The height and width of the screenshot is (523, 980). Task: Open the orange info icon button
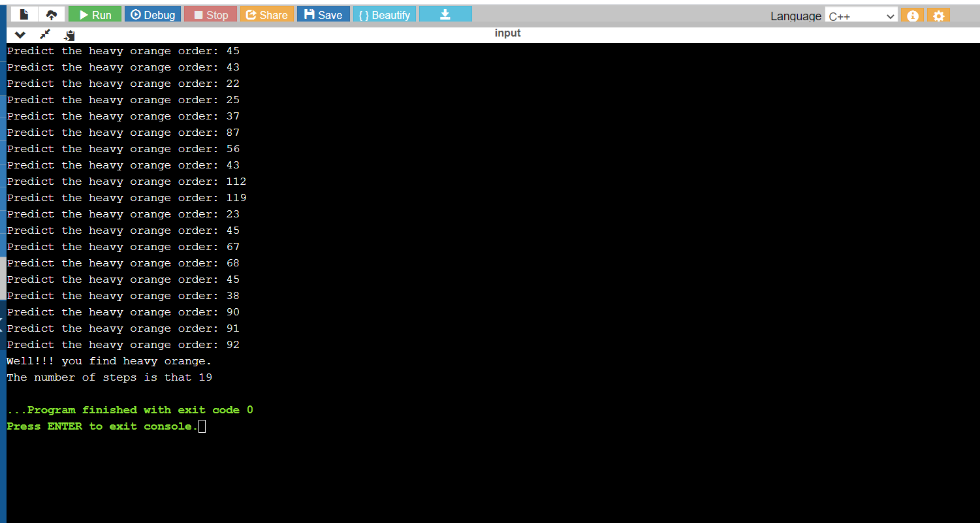pyautogui.click(x=912, y=16)
